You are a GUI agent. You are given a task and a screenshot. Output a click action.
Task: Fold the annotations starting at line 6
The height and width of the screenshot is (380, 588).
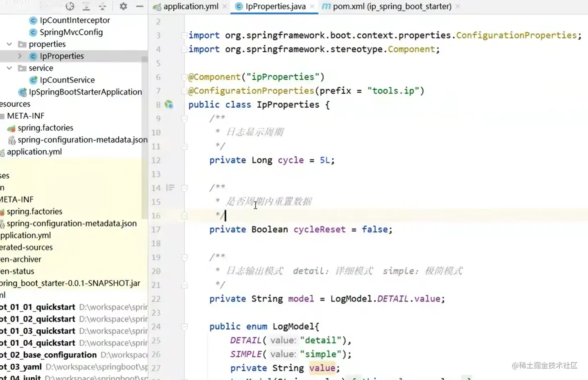tap(185, 77)
